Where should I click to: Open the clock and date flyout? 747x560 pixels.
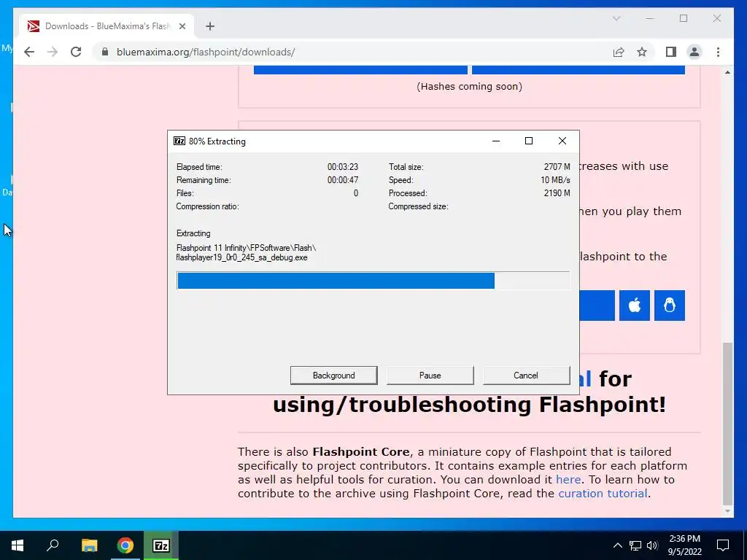click(684, 545)
